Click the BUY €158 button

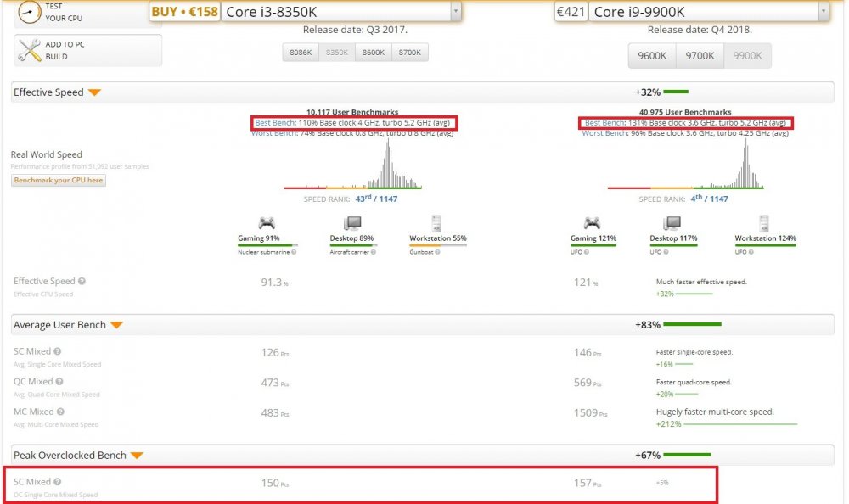[183, 11]
